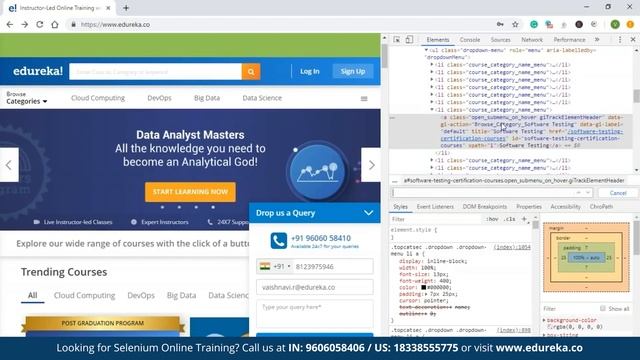The image size is (640, 360).
Task: Expand the background-color computed property
Action: pos(544,320)
